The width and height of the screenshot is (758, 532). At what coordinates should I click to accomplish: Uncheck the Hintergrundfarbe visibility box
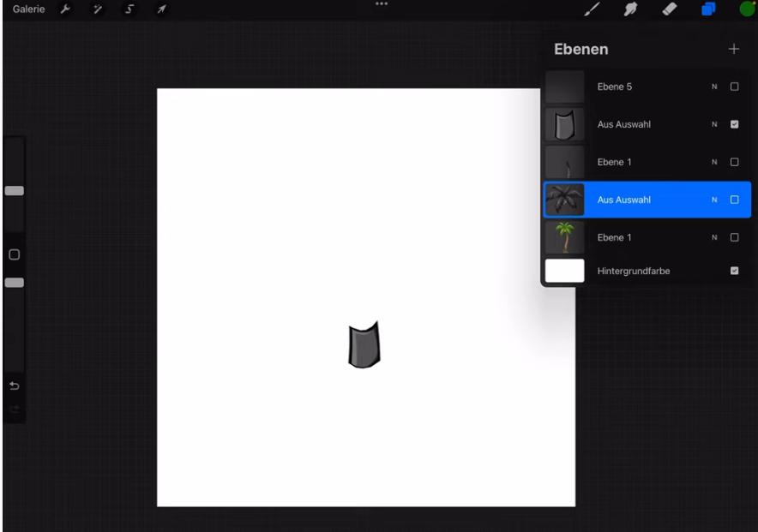point(734,271)
